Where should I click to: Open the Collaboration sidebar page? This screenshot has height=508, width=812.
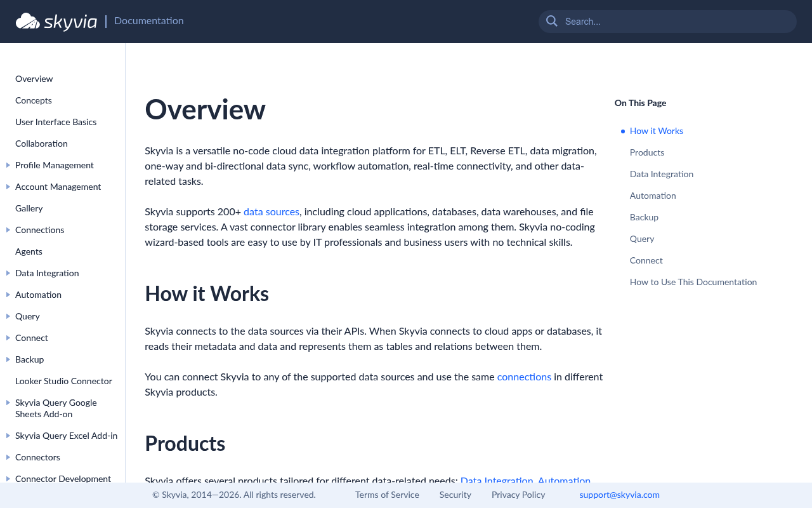point(41,144)
